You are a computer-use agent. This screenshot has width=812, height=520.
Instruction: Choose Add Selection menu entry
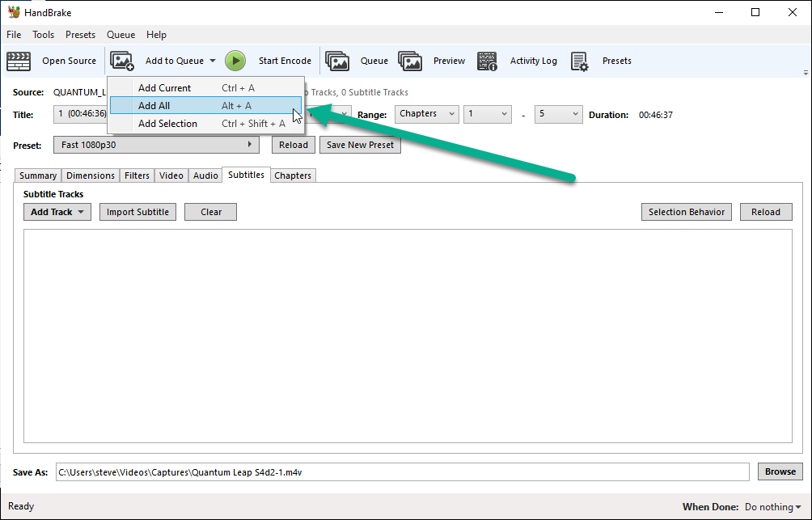pyautogui.click(x=205, y=123)
